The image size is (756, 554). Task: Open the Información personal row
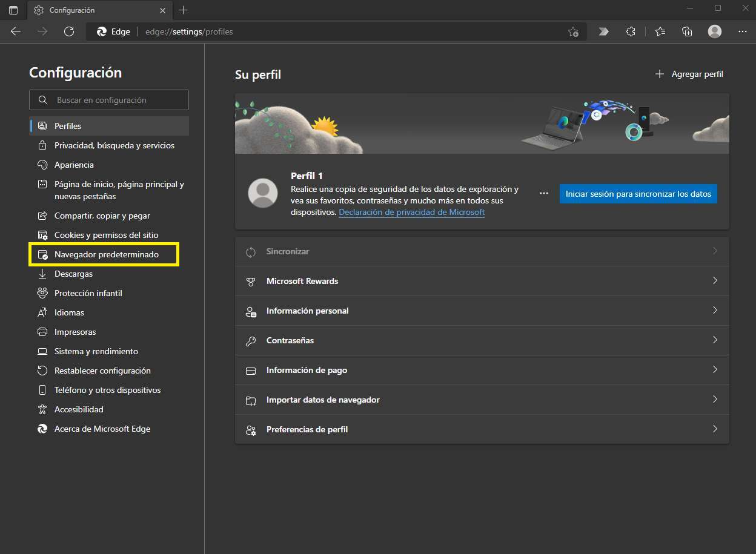pos(482,311)
